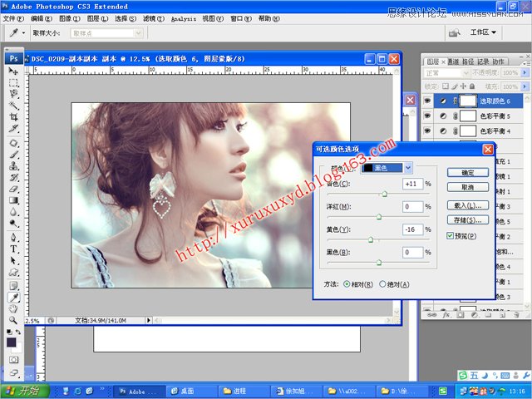Image resolution: width=532 pixels, height=399 pixels.
Task: Select the Slice tool
Action: click(x=13, y=129)
